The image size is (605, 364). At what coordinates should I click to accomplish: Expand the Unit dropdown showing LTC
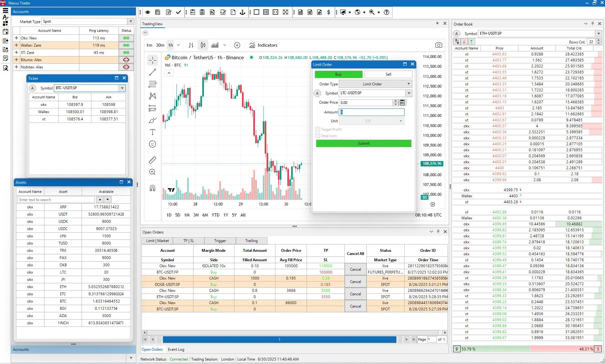click(400, 121)
